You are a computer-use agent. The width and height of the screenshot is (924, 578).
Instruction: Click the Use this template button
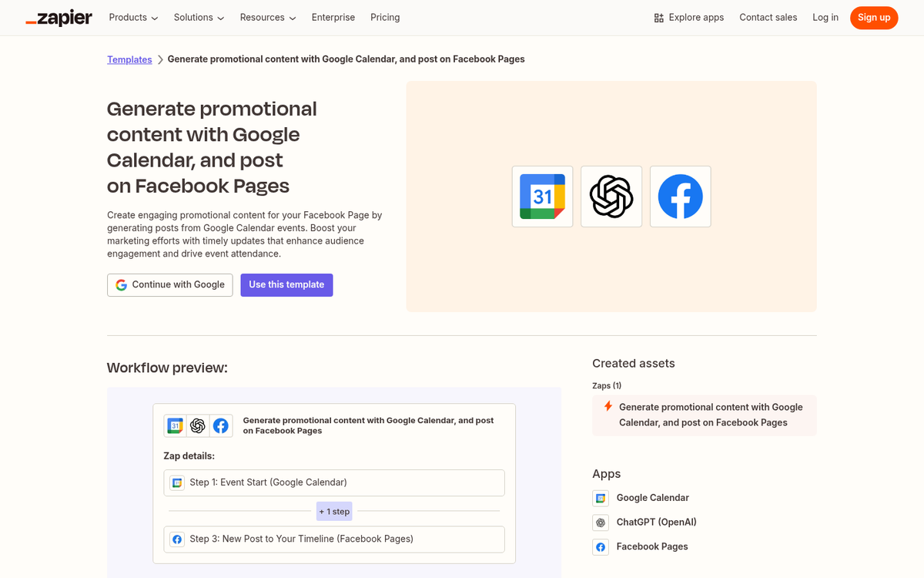(x=286, y=284)
